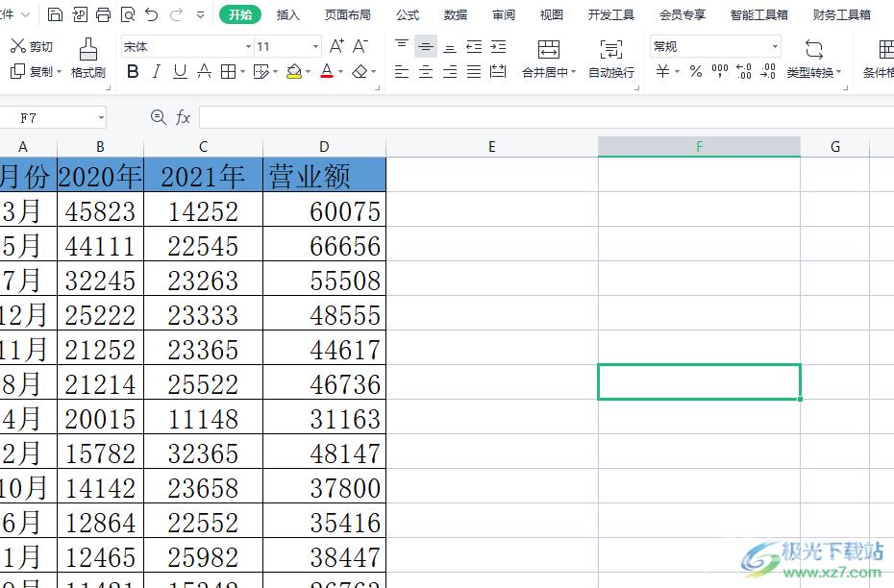
Task: Open the 数据 (Data) tab
Action: point(455,14)
